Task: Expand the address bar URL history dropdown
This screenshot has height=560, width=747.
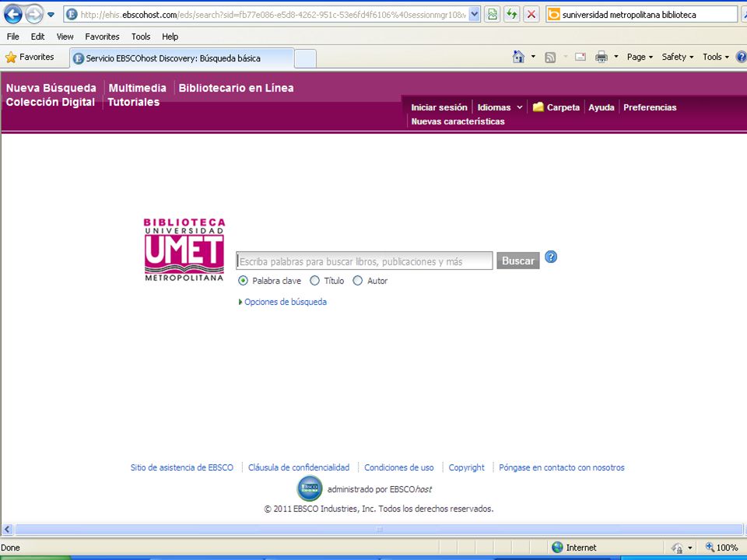Action: 475,15
